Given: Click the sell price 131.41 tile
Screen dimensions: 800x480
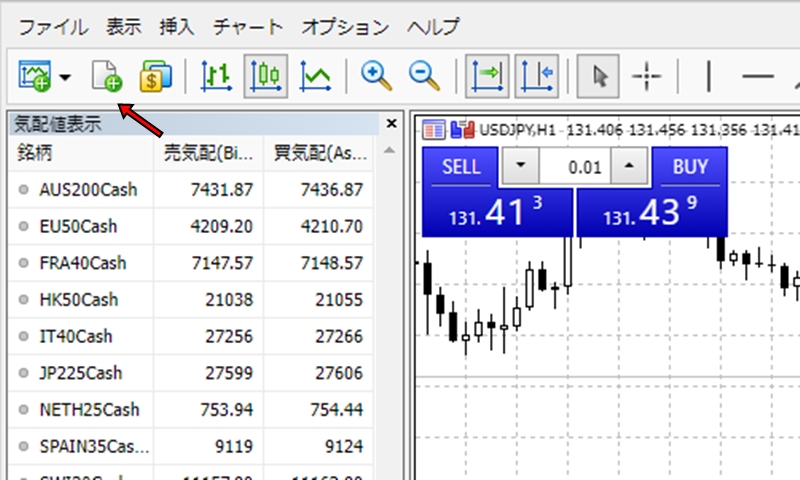Looking at the screenshot, I should (497, 212).
